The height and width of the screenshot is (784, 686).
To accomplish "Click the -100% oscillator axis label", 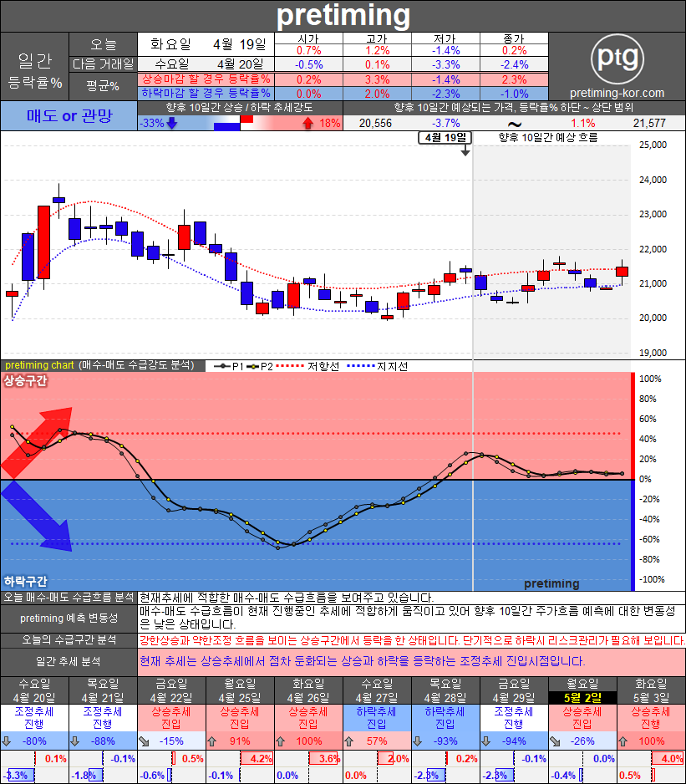I will coord(652,579).
